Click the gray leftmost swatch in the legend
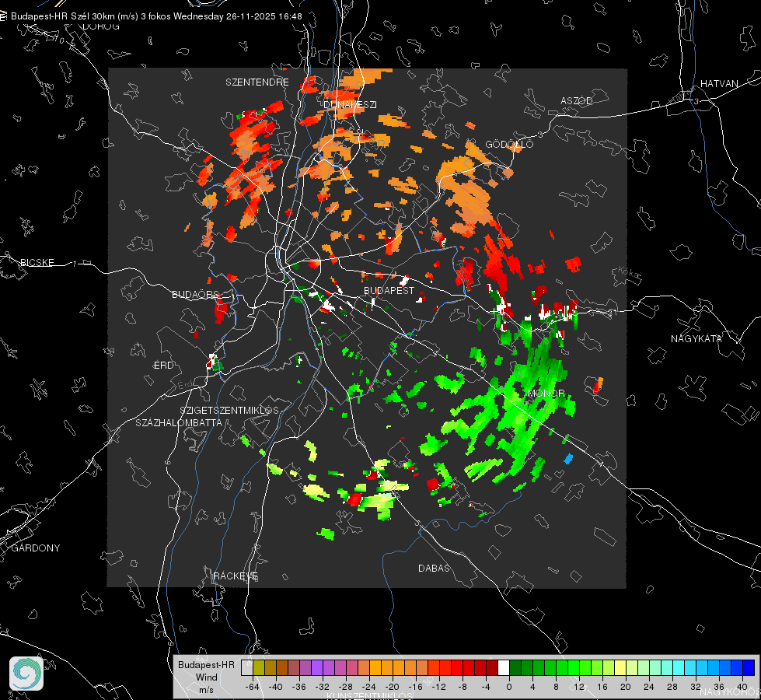761x700 pixels. pos(246,668)
